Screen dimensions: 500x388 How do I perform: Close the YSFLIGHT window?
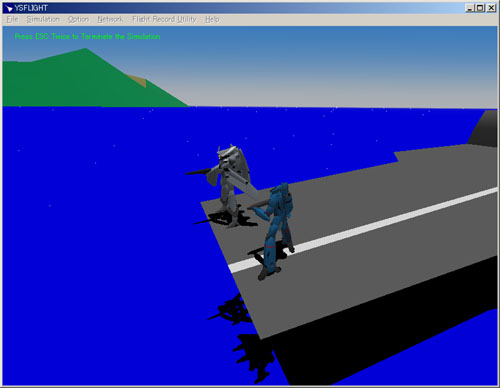pyautogui.click(x=491, y=8)
